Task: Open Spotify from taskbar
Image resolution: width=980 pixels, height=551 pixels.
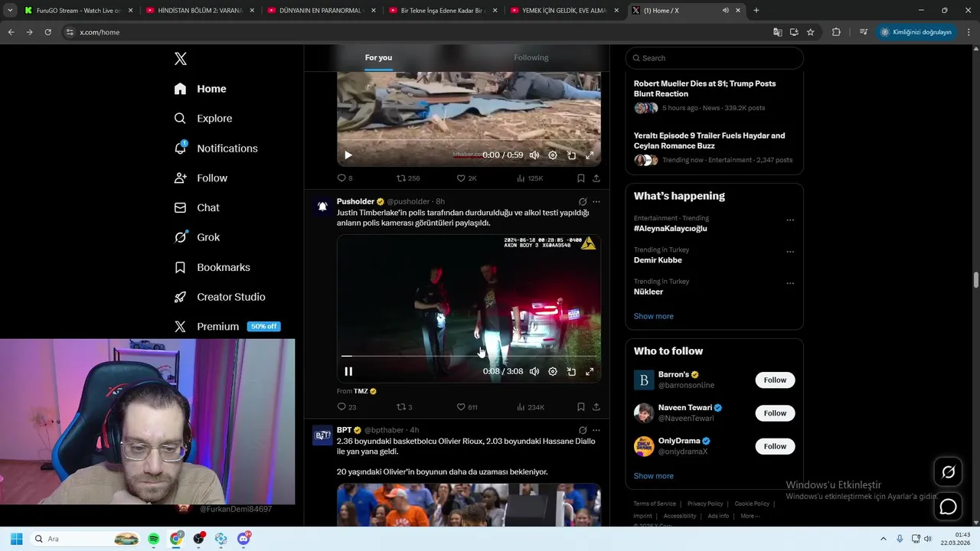Action: [x=153, y=539]
